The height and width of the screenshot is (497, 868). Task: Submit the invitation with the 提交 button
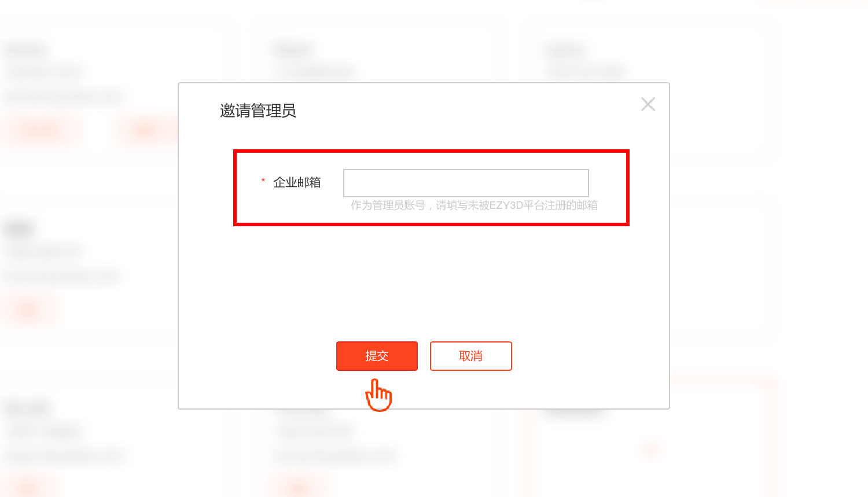coord(377,356)
